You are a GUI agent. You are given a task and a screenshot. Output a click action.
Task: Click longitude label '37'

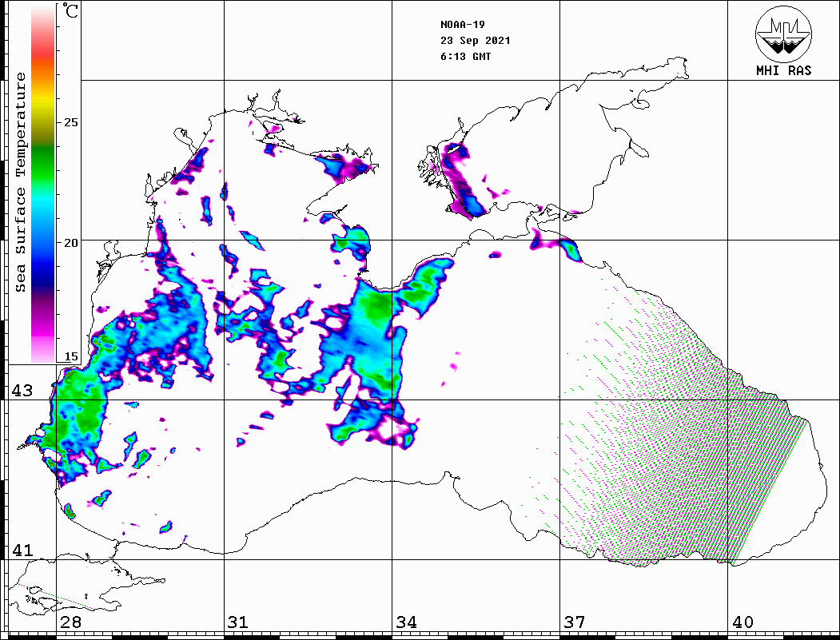click(575, 622)
